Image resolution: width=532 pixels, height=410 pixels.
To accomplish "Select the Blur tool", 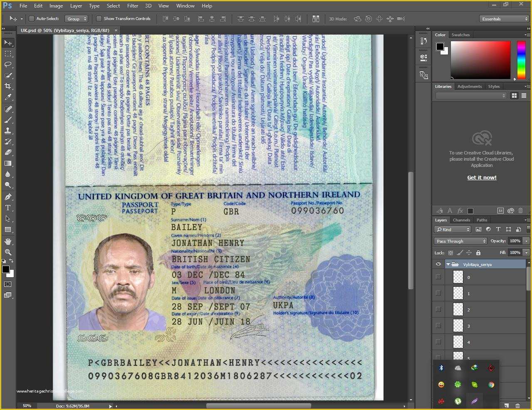I will (x=8, y=174).
